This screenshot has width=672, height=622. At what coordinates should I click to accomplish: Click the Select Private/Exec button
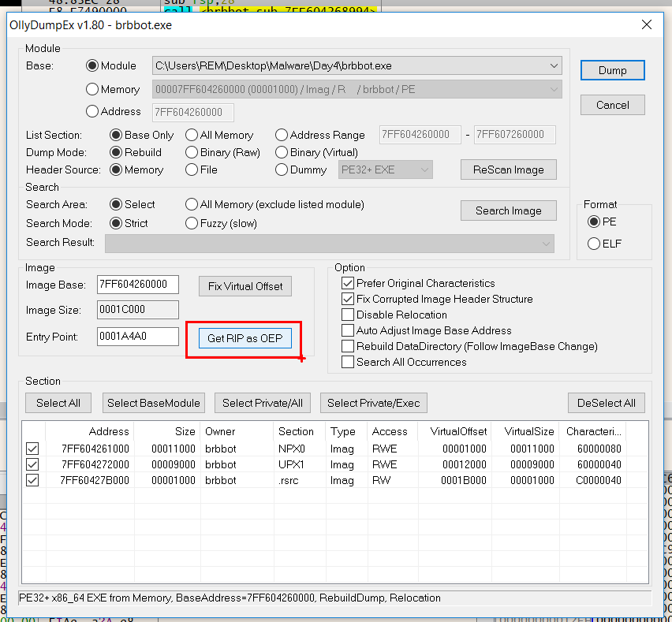pos(373,403)
